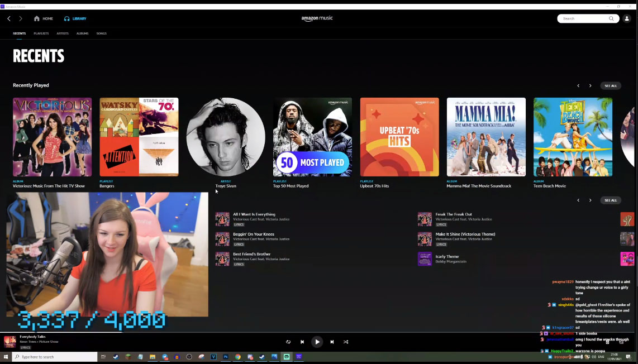This screenshot has height=364, width=638.
Task: Open OBS from the taskbar
Action: 189,357
